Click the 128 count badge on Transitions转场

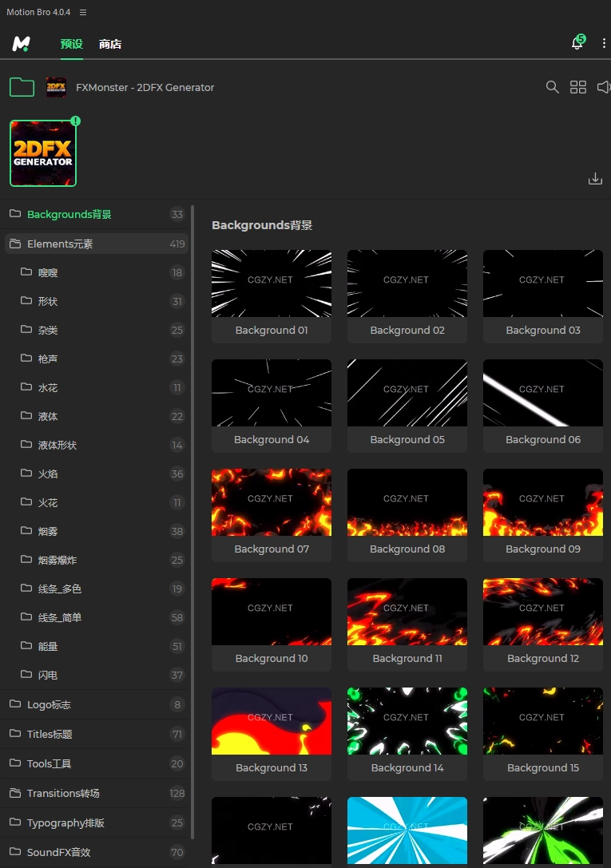pos(177,793)
